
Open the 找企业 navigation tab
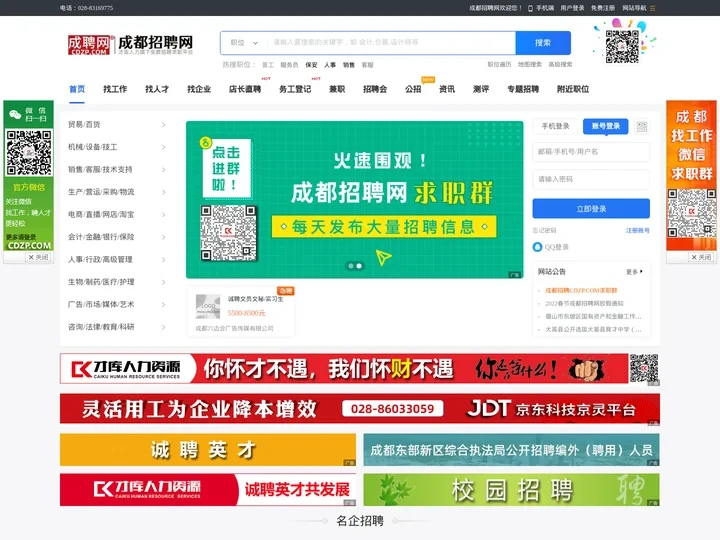pos(199,89)
